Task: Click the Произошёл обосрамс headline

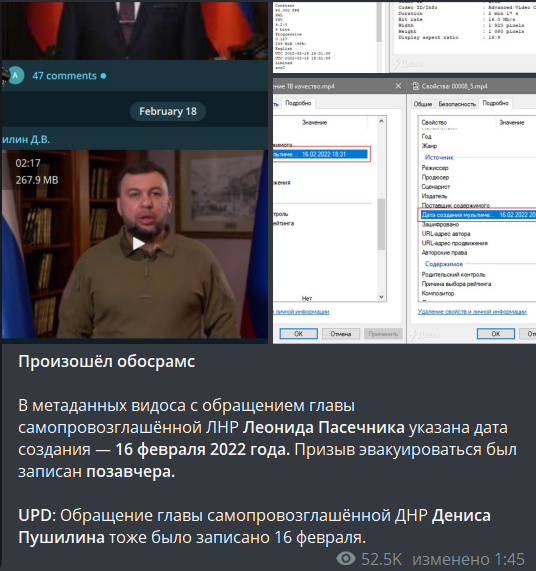Action: point(107,362)
